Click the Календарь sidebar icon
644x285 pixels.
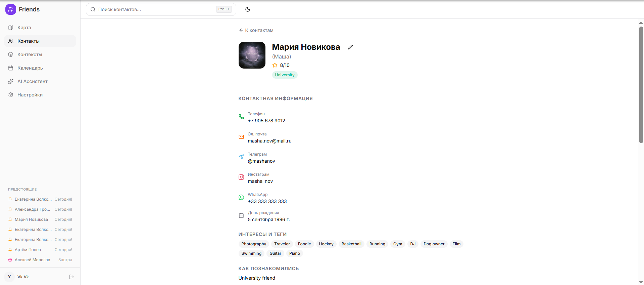[11, 68]
